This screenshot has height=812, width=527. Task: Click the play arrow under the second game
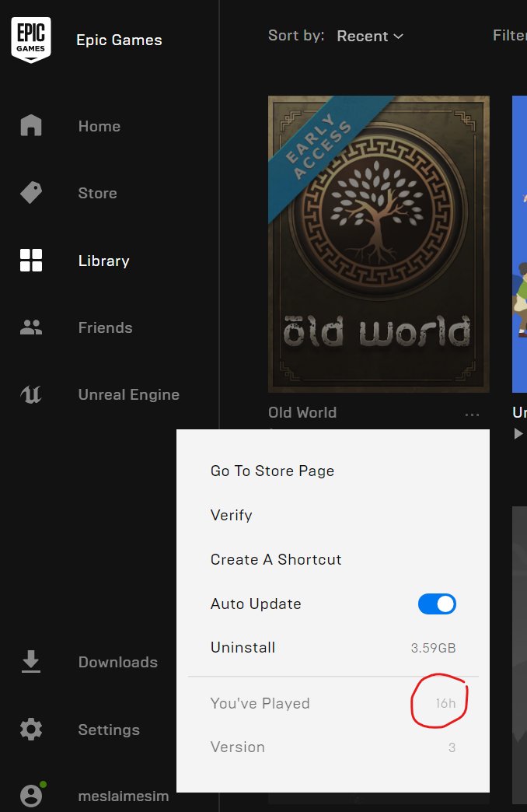pyautogui.click(x=518, y=434)
